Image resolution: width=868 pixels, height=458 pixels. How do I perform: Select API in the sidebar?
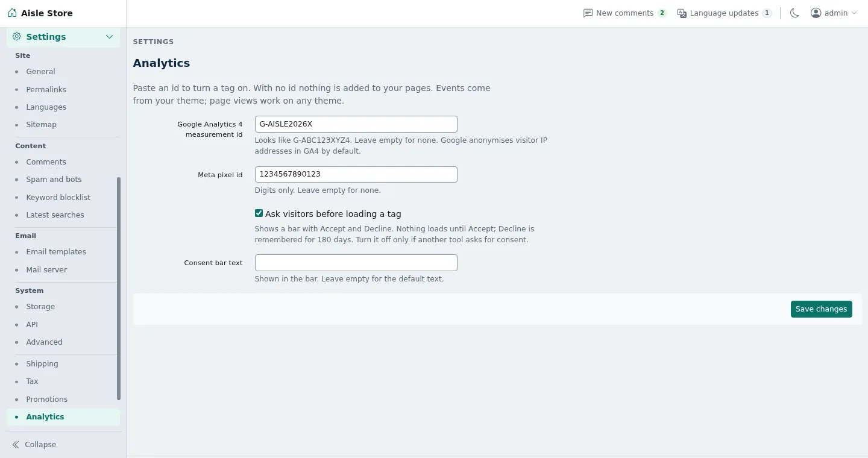click(x=32, y=325)
